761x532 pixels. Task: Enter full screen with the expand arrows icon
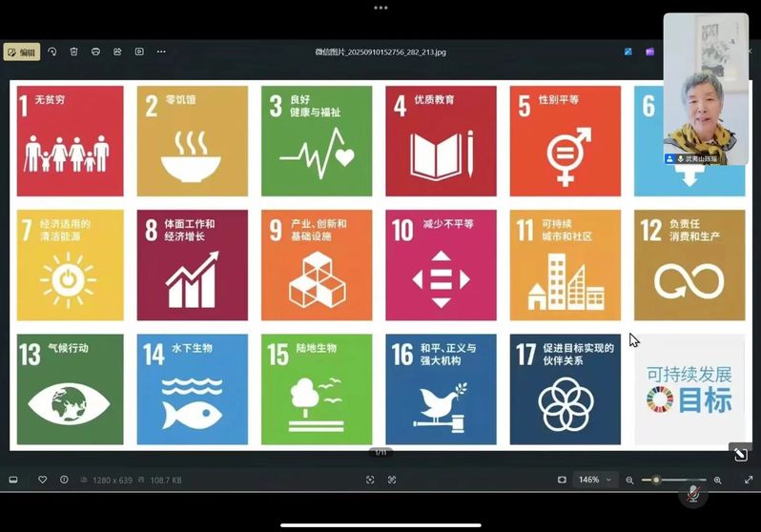click(x=749, y=480)
